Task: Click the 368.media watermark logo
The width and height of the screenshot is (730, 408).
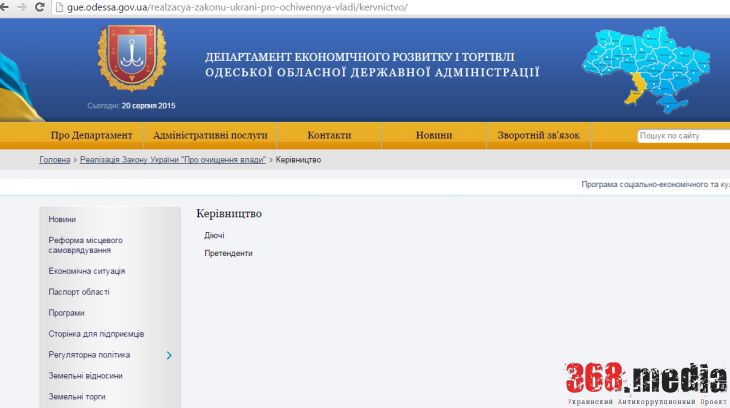Action: [646, 380]
